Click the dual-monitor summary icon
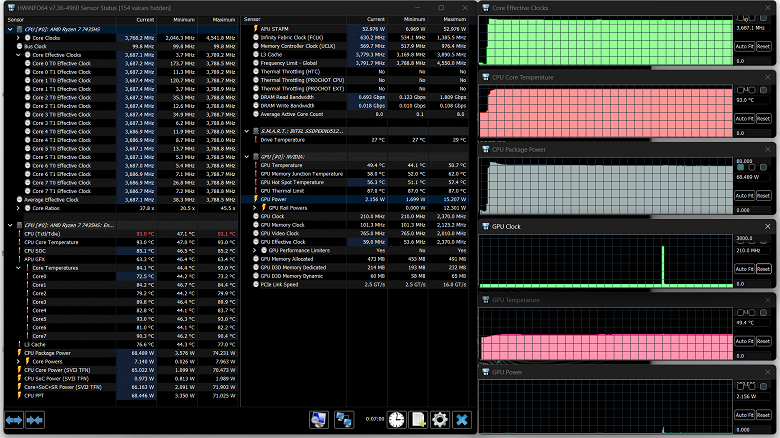The image size is (780, 438). click(318, 420)
